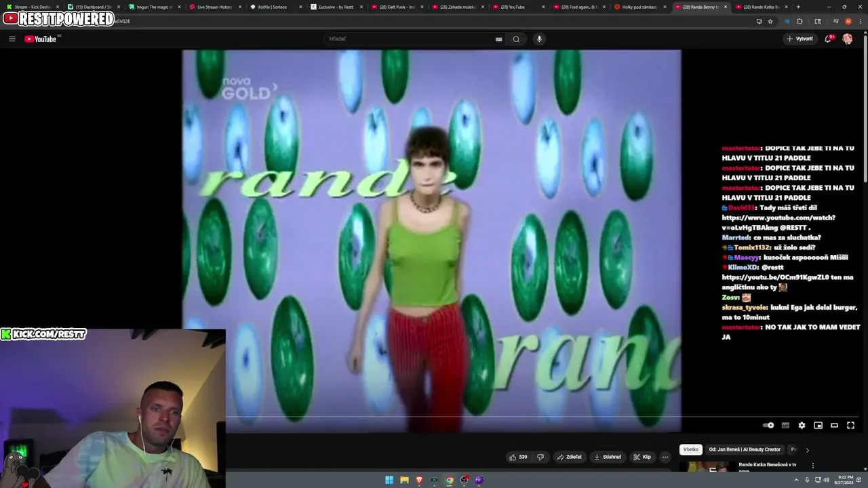Select the Všetko filter chip
868x488 pixels.
coord(690,449)
